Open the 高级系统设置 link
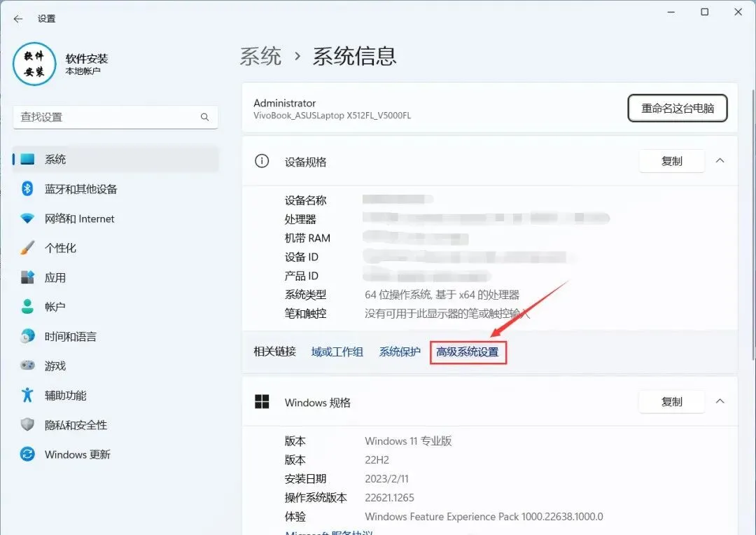This screenshot has height=535, width=756. coord(468,352)
